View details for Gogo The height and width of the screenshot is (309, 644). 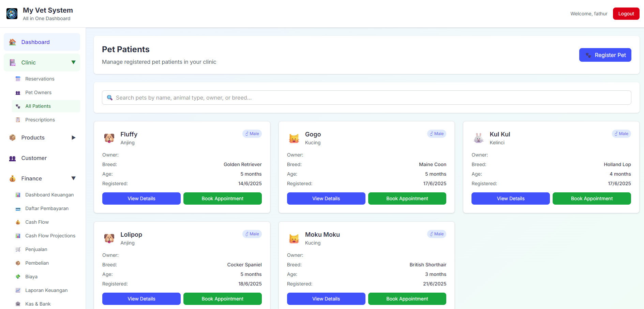[x=326, y=198]
